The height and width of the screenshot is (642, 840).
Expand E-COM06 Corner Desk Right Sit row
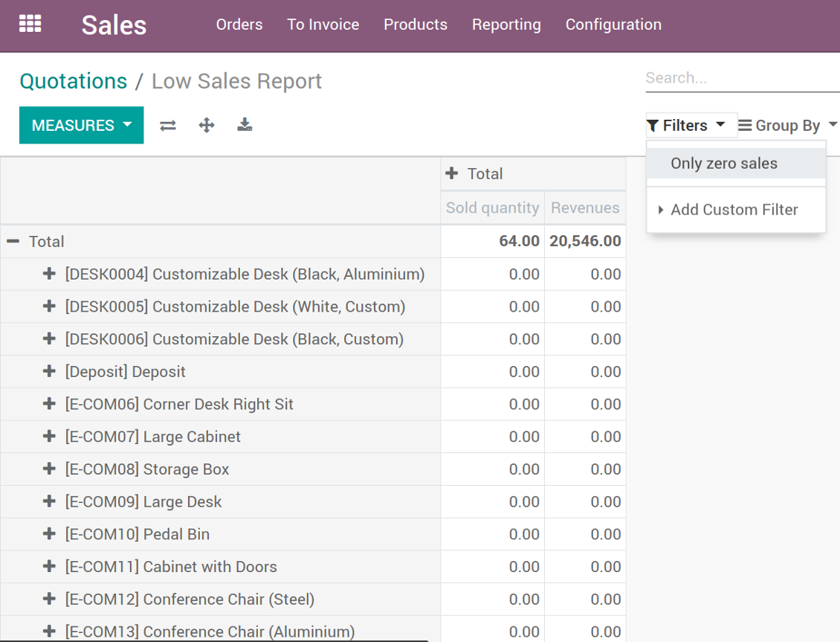49,404
